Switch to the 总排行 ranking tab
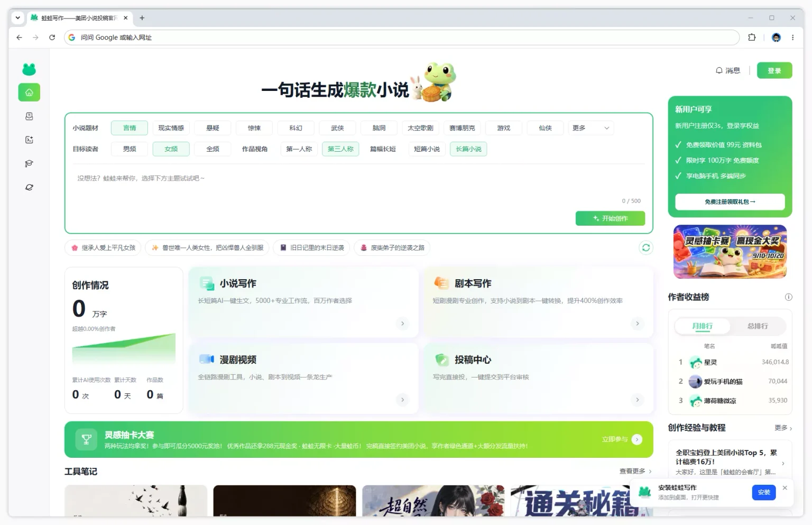Viewport: 812px width, 525px height. point(758,326)
